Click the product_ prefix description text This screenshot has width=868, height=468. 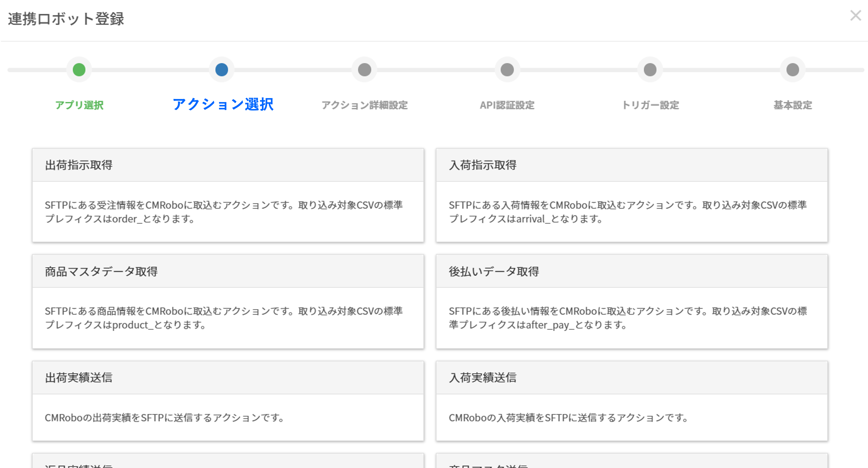click(x=224, y=318)
